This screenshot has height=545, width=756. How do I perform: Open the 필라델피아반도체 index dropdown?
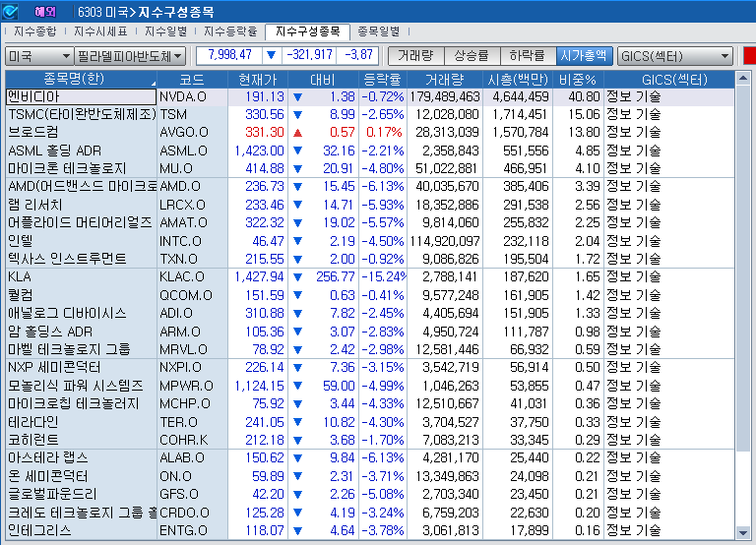(x=130, y=56)
